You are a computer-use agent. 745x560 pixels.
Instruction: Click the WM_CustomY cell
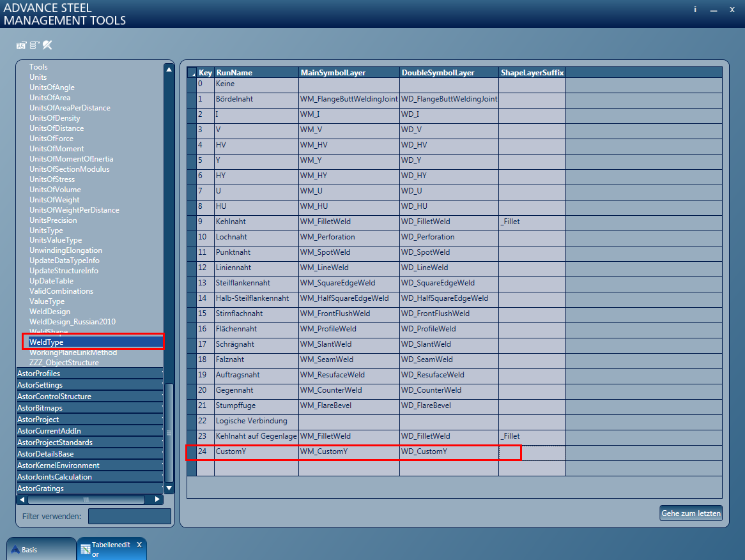349,451
